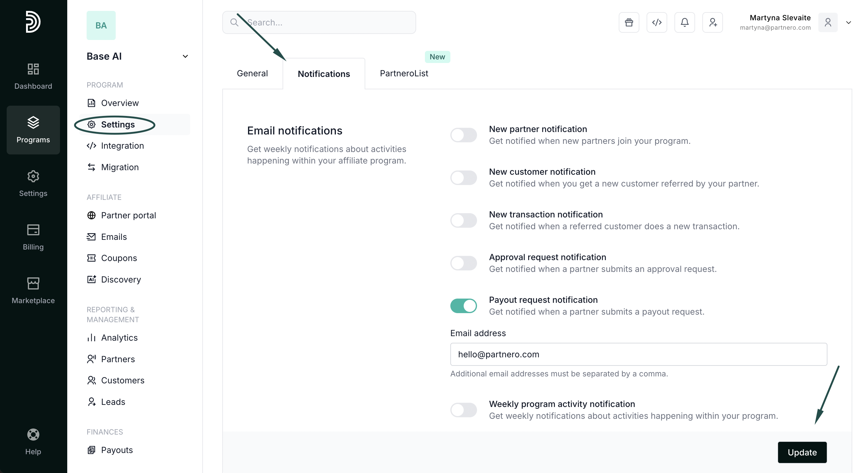Switch to the General tab
The width and height of the screenshot is (868, 473).
pos(252,74)
